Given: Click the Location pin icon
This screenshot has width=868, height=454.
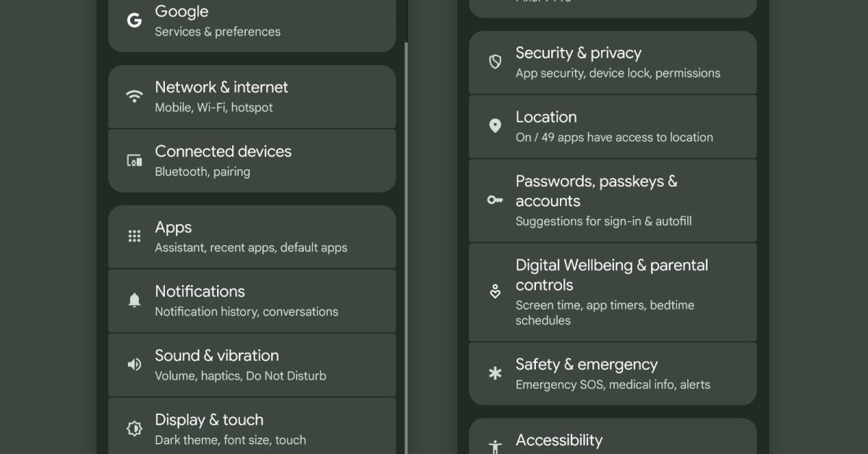Looking at the screenshot, I should pos(495,127).
